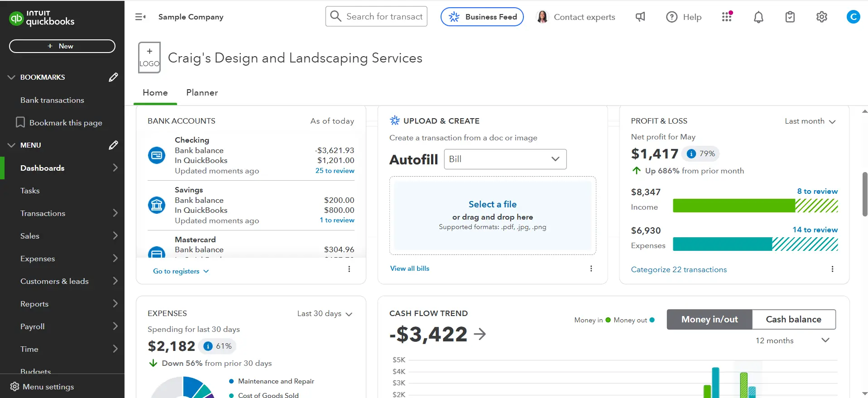The width and height of the screenshot is (868, 398).
Task: Click Contact experts text
Action: (585, 17)
